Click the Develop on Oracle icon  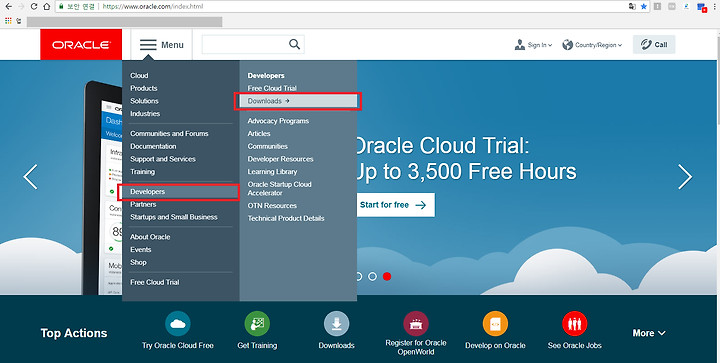(x=495, y=324)
